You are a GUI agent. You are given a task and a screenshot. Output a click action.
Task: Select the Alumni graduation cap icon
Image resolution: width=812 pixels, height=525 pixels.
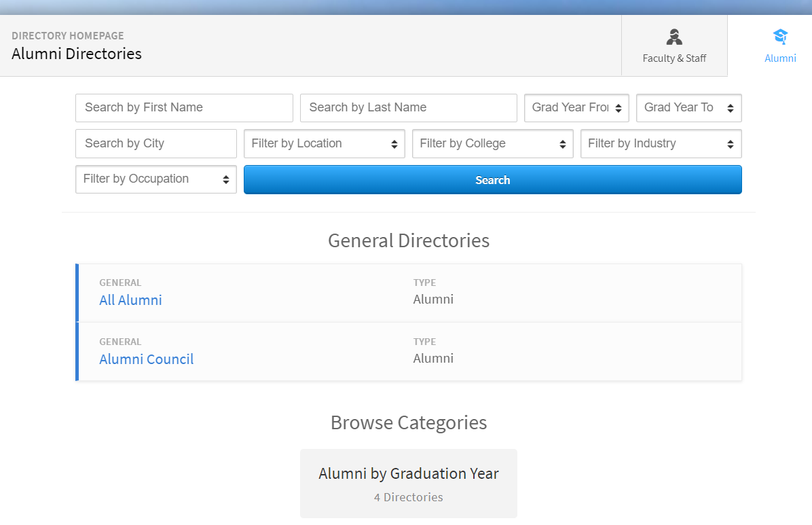pos(779,36)
